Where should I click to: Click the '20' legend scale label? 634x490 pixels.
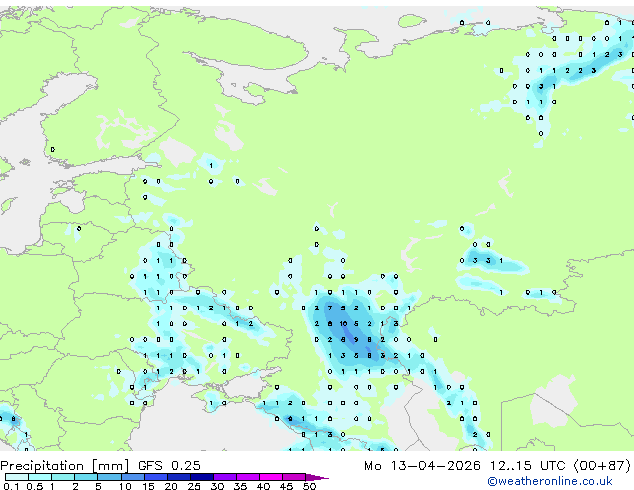(x=171, y=486)
